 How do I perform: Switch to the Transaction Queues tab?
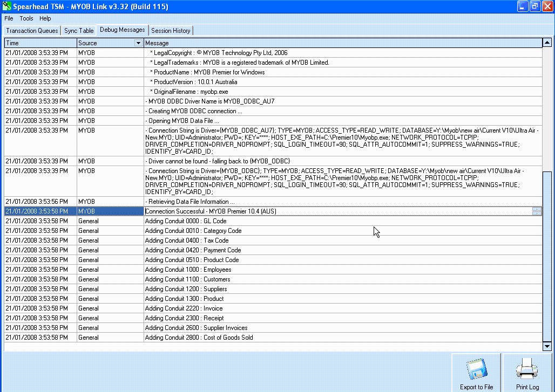pos(32,31)
